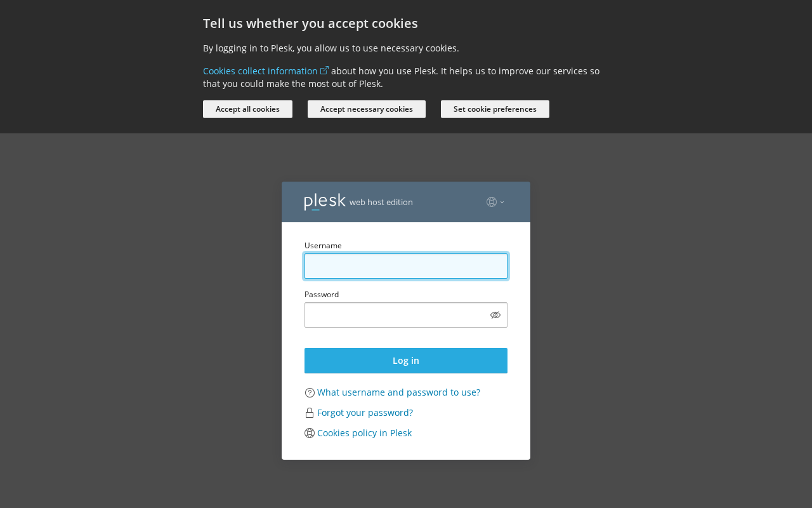Click the external link icon after Cookies collect information
The width and height of the screenshot is (812, 508).
[325, 70]
